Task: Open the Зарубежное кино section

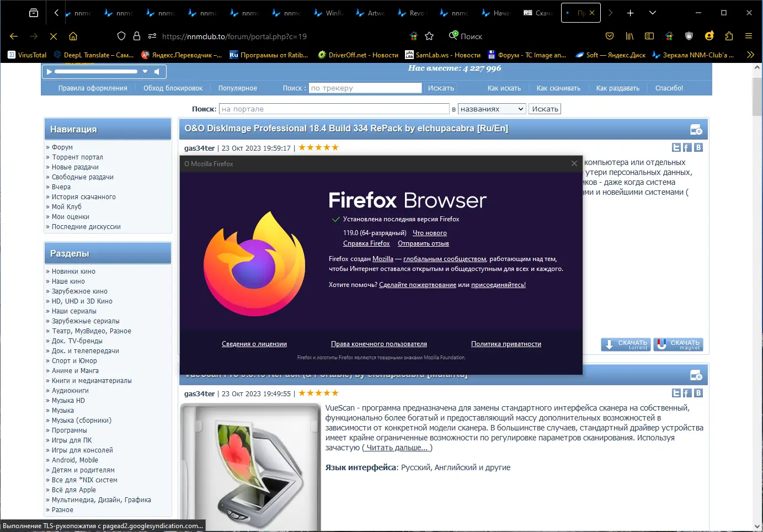Action: pos(79,291)
